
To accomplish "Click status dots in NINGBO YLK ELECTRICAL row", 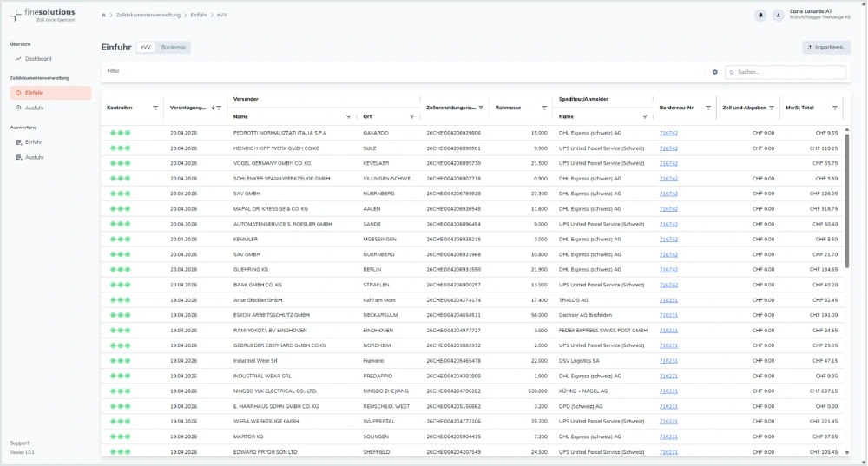I will pyautogui.click(x=120, y=391).
